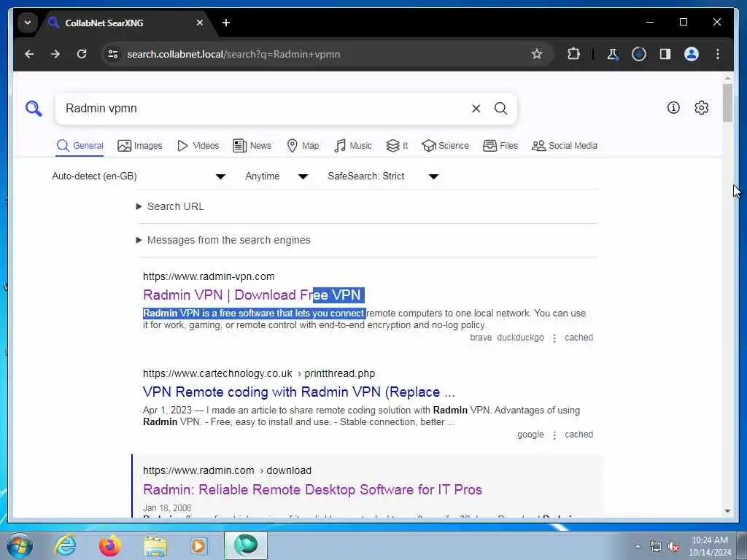Viewport: 747px width, 560px height.
Task: Click the active browser taskbar button
Action: click(246, 545)
